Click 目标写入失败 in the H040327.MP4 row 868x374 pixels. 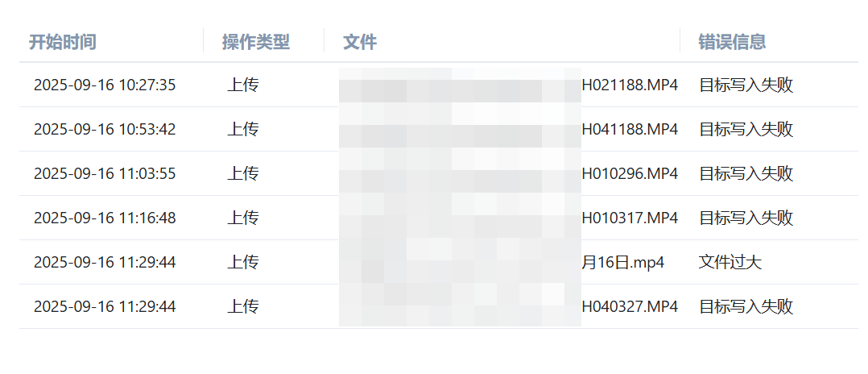click(x=746, y=307)
